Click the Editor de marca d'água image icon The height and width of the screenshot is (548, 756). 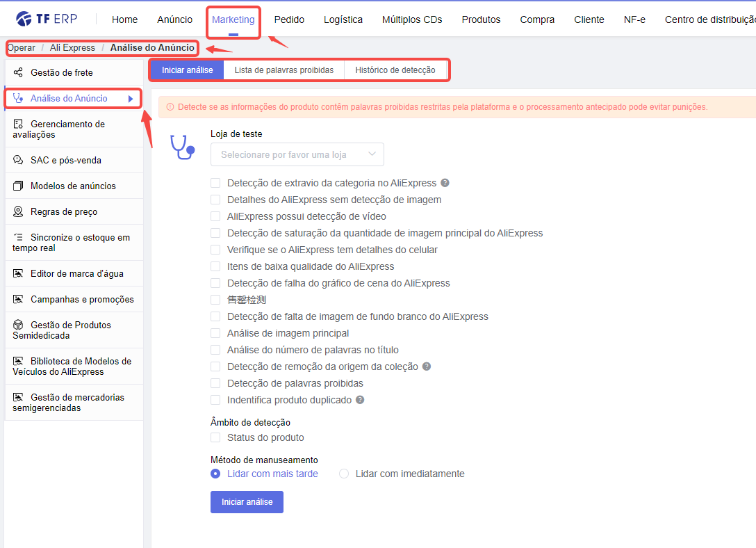18,273
